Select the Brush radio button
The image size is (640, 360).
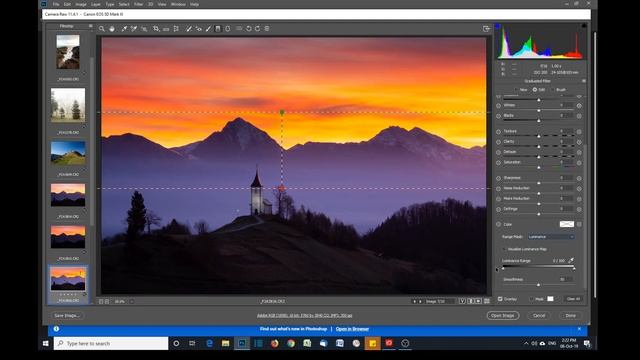(553, 89)
